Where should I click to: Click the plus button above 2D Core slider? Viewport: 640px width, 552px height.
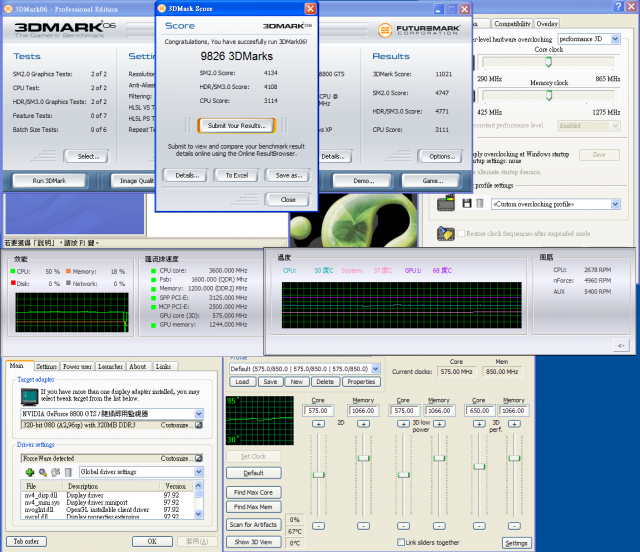pos(318,424)
